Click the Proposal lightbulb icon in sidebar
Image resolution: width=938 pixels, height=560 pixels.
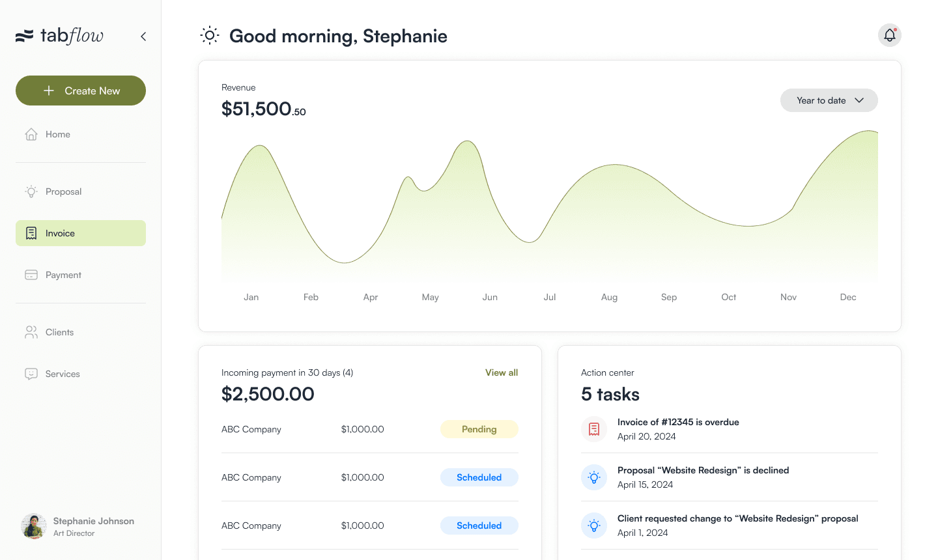(31, 191)
